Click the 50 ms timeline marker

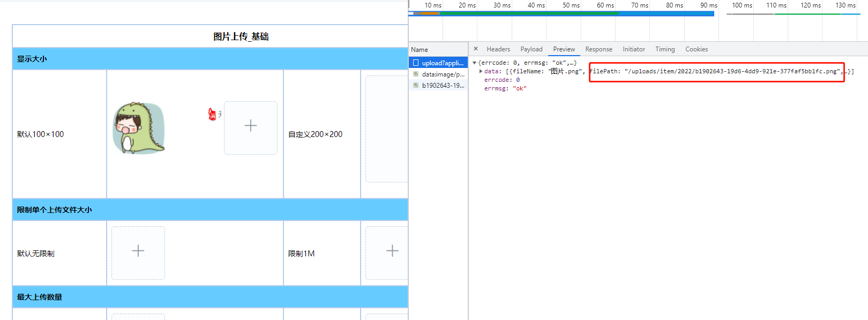click(x=571, y=5)
